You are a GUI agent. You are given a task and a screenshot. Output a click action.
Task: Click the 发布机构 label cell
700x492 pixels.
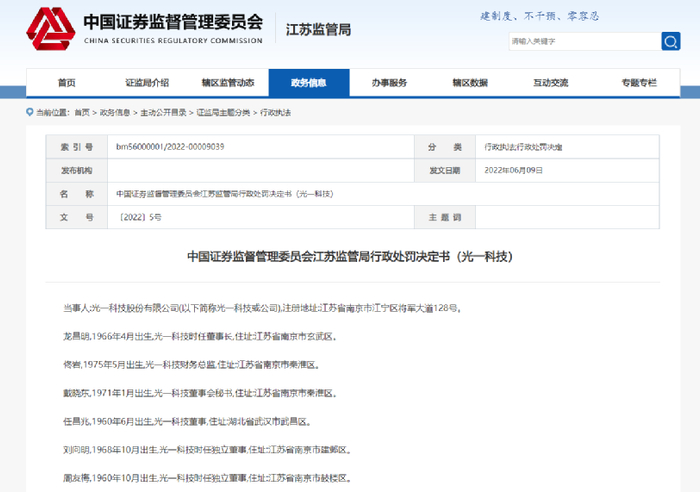point(77,171)
